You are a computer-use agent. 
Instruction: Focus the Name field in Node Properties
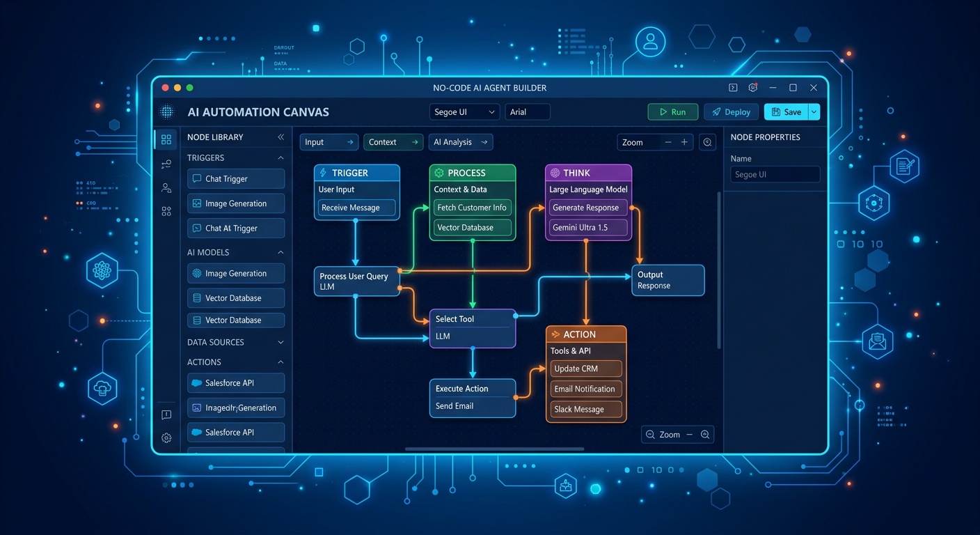[775, 175]
